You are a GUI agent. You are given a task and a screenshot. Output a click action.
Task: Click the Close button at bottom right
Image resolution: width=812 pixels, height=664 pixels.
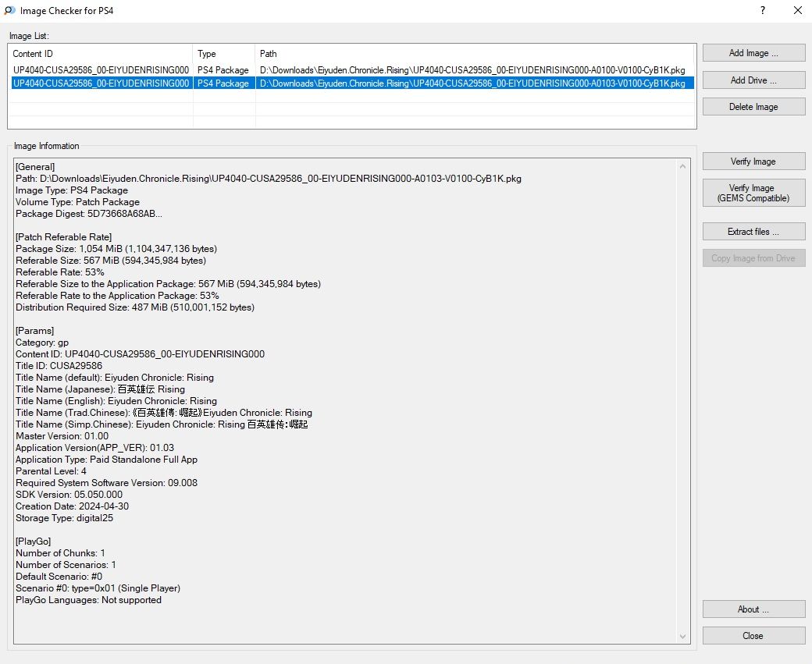pyautogui.click(x=753, y=636)
